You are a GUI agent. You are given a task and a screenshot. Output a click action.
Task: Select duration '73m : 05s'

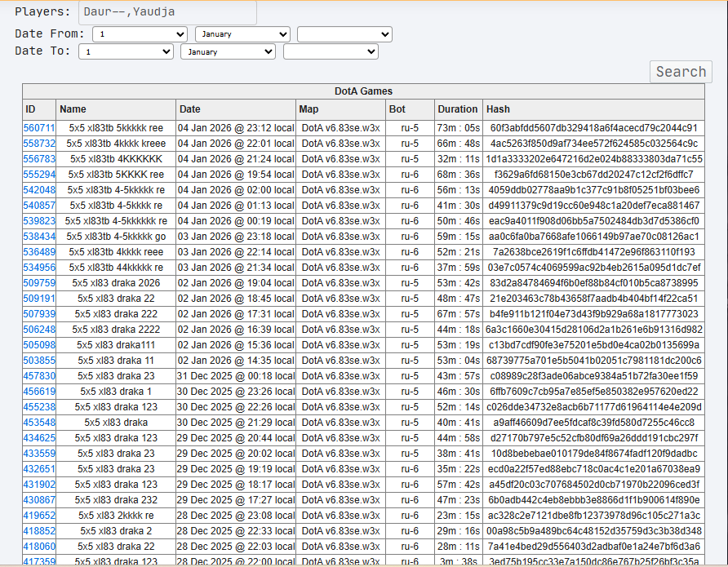coord(458,128)
